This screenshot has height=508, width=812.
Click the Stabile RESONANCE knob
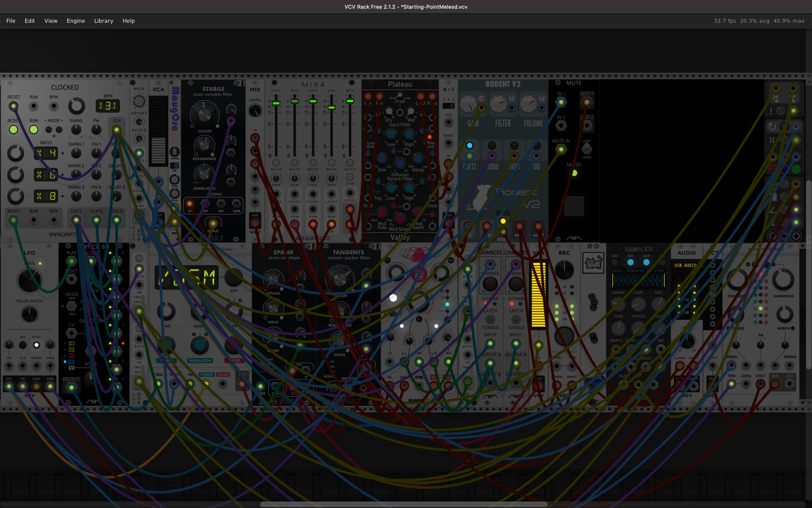[204, 145]
